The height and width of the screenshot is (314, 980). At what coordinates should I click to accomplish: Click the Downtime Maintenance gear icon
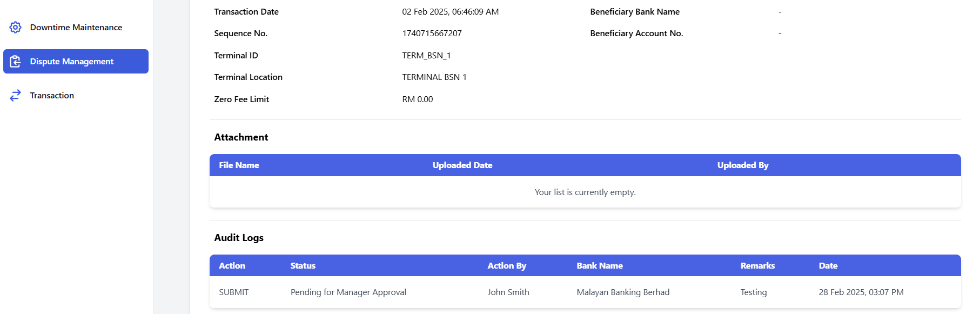click(x=15, y=27)
